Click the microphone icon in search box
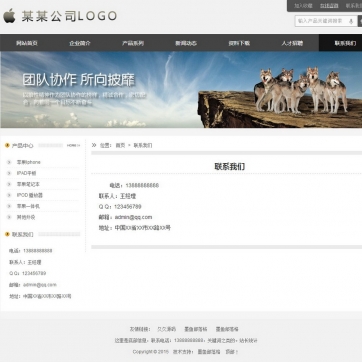Image resolution: width=362 pixels, height=362 pixels. point(351,21)
